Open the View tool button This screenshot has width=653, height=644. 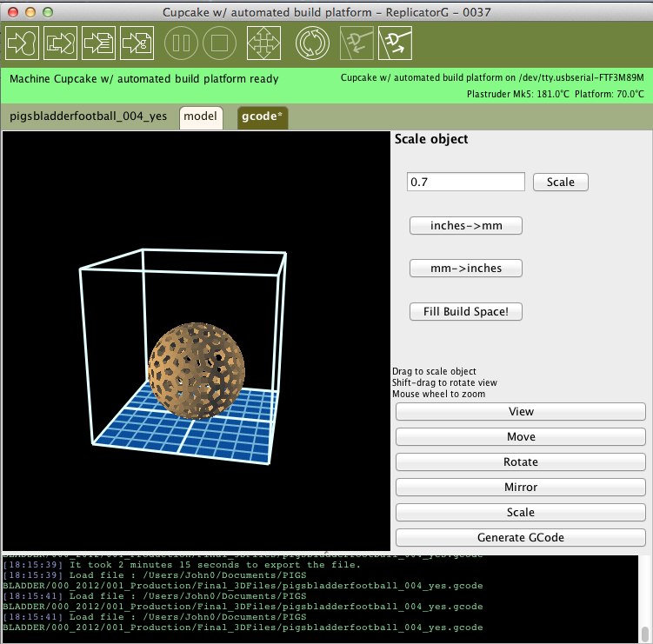(x=521, y=411)
